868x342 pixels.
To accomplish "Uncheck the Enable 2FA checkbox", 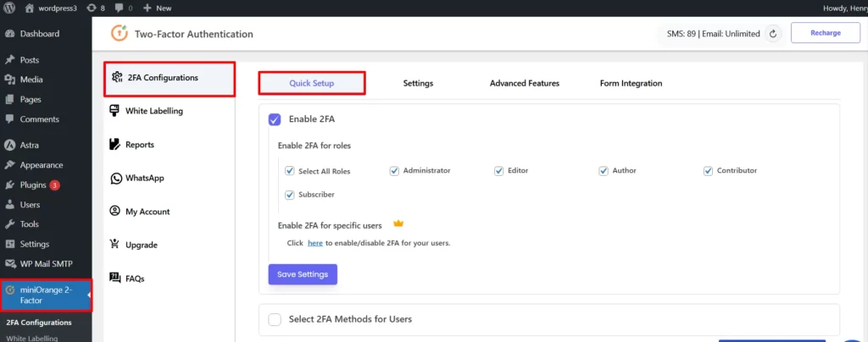I will click(275, 119).
